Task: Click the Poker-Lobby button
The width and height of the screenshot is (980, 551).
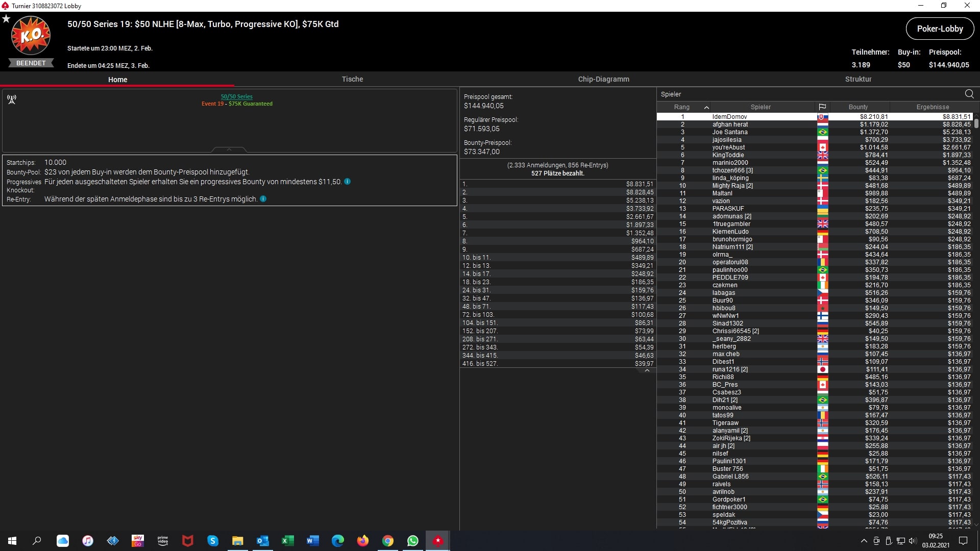Action: (940, 29)
